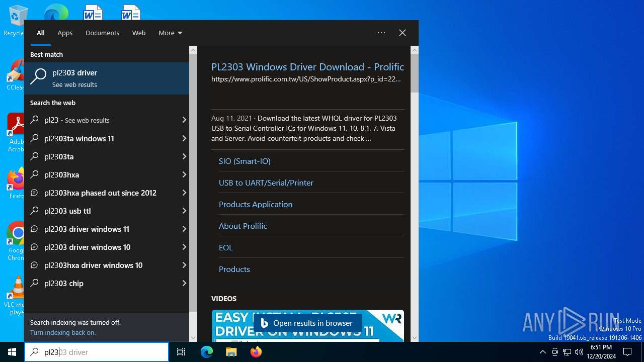Viewport: 644px width, 362px height.
Task: Open Firefox desktop shortcut
Action: 16,184
